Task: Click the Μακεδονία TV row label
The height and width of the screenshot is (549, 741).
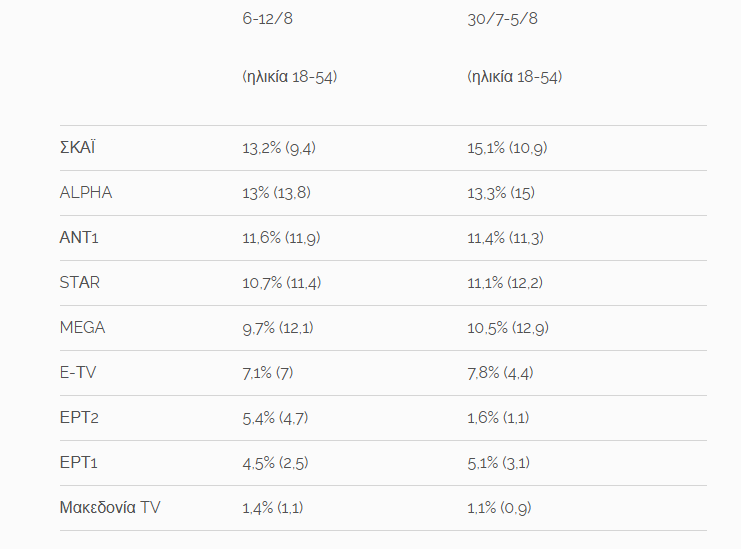Action: (x=110, y=508)
